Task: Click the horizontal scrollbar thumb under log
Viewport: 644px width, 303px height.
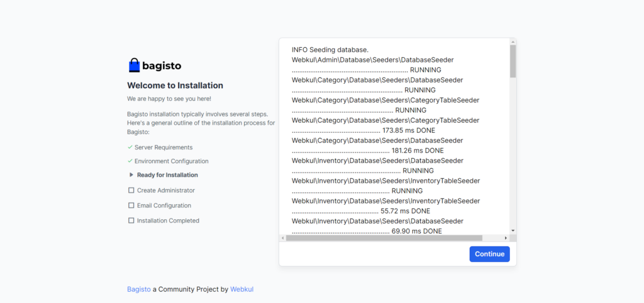Action: pyautogui.click(x=384, y=238)
